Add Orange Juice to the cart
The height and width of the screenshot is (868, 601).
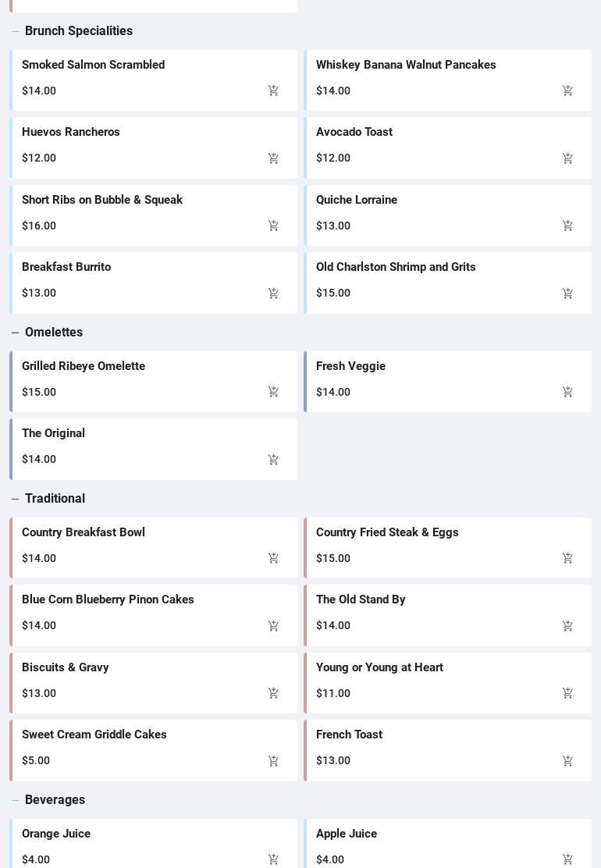[273, 859]
